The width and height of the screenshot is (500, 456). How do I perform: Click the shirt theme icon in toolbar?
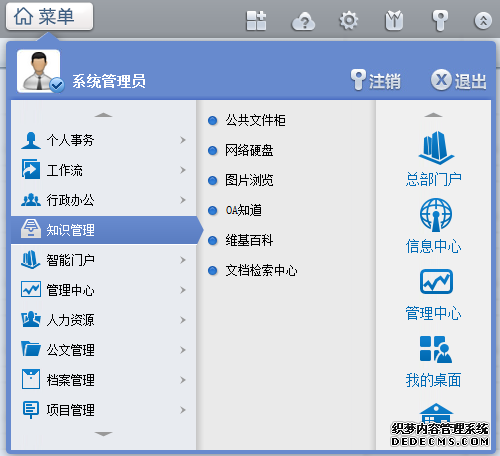click(394, 21)
